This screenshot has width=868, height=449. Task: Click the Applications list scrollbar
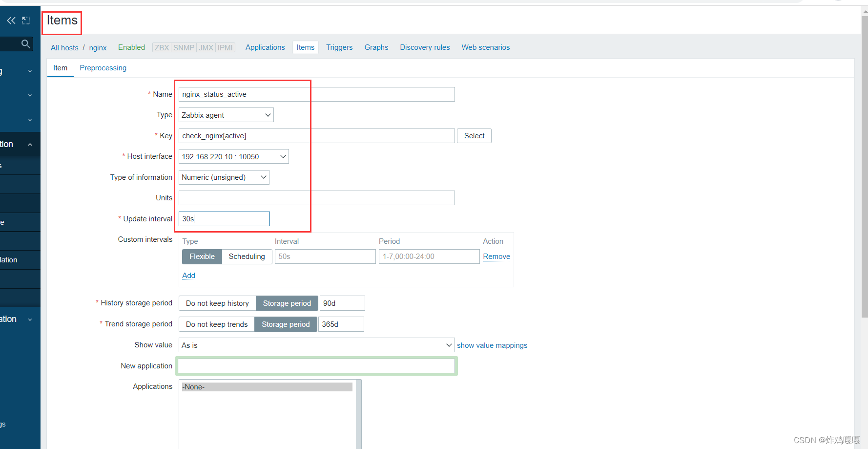coord(359,414)
